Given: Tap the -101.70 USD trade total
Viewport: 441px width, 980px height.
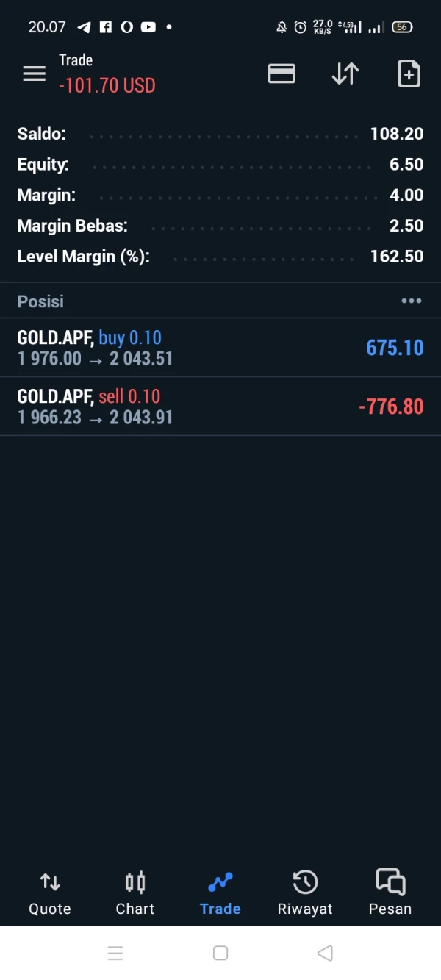Looking at the screenshot, I should 107,85.
